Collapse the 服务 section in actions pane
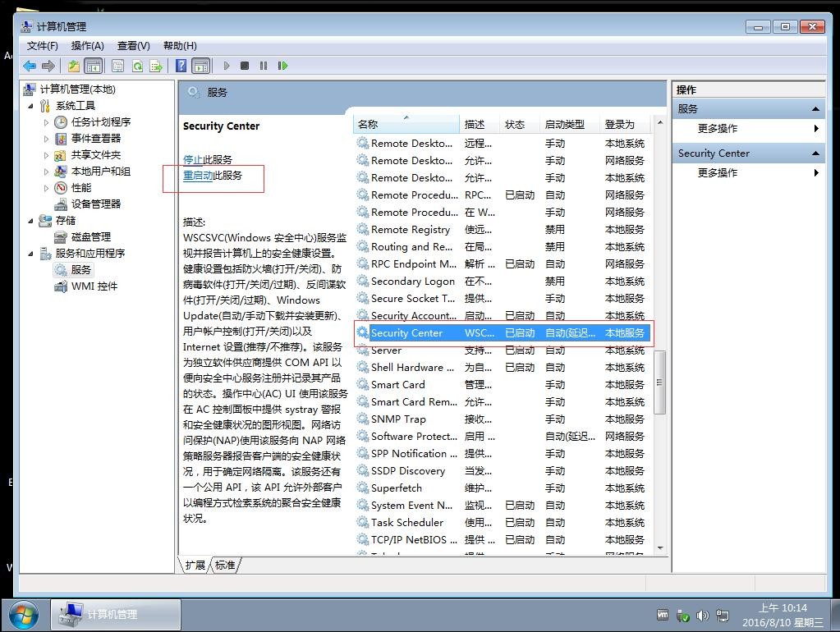The width and height of the screenshot is (840, 632). (815, 109)
